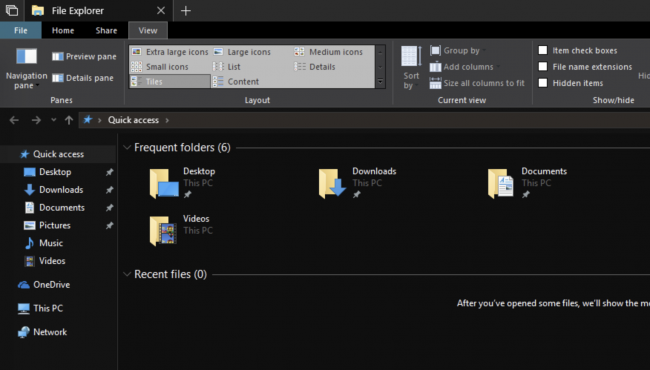Toggle the Preview pane

coord(84,56)
